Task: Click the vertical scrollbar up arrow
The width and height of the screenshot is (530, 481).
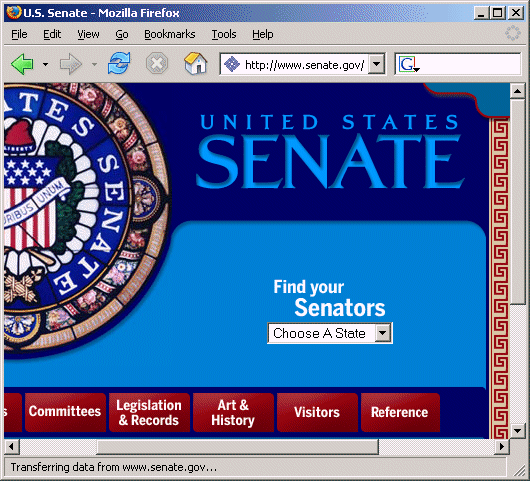Action: click(x=517, y=91)
